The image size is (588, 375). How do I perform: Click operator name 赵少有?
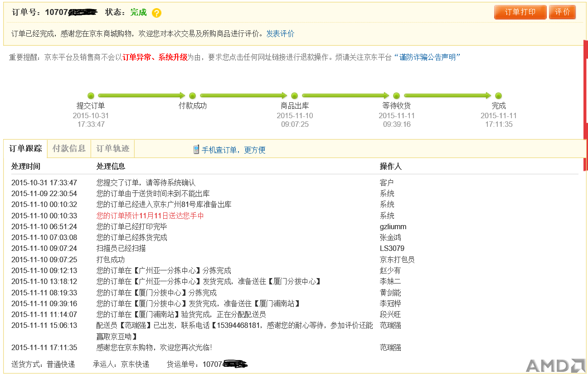[x=390, y=270]
